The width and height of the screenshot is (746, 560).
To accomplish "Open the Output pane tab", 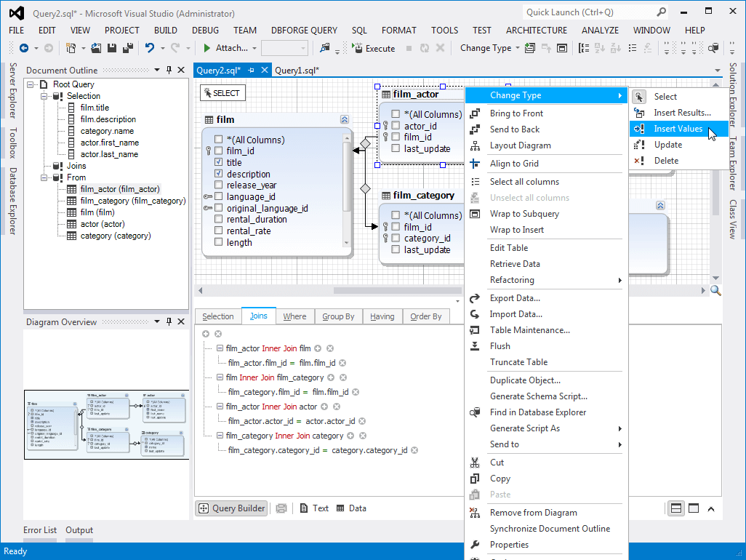I will [79, 530].
